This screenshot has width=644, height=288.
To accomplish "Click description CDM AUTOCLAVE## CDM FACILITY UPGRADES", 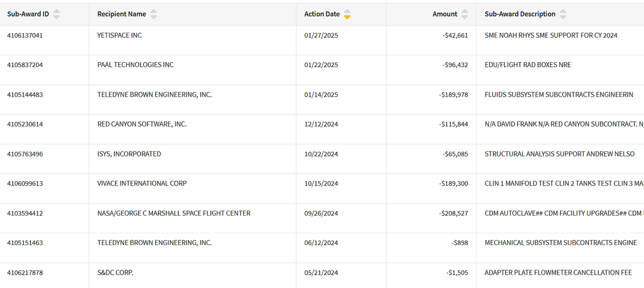I will [564, 213].
